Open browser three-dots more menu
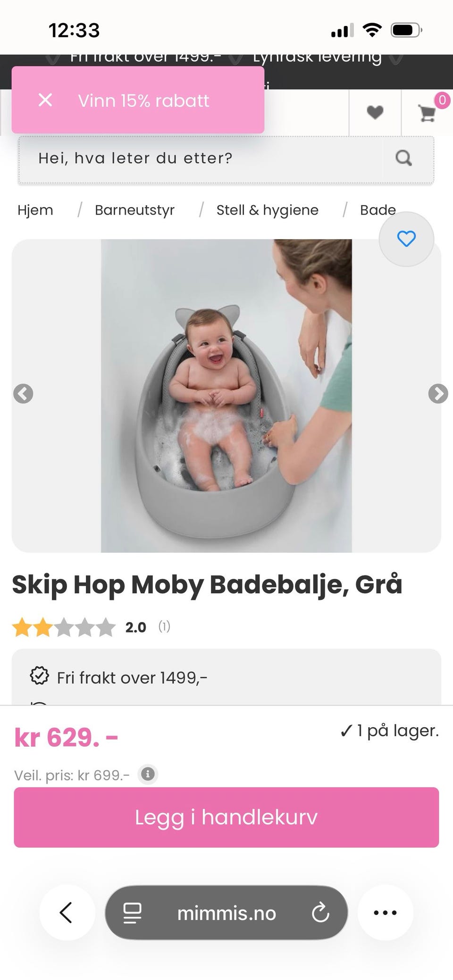This screenshot has width=453, height=980. coord(385,913)
